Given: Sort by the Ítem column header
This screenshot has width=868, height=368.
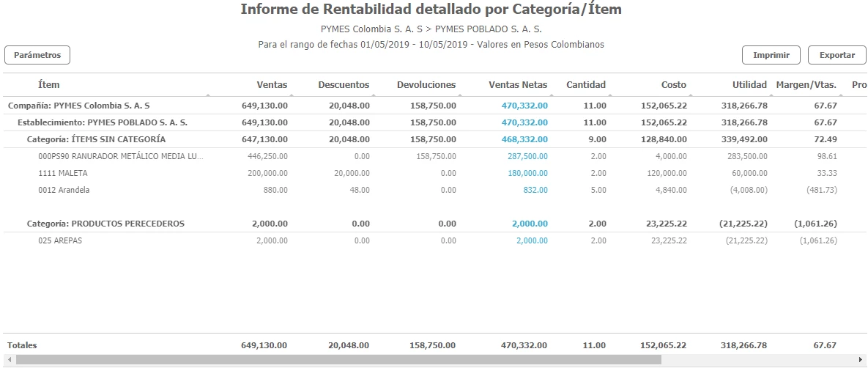Looking at the screenshot, I should click(x=48, y=85).
